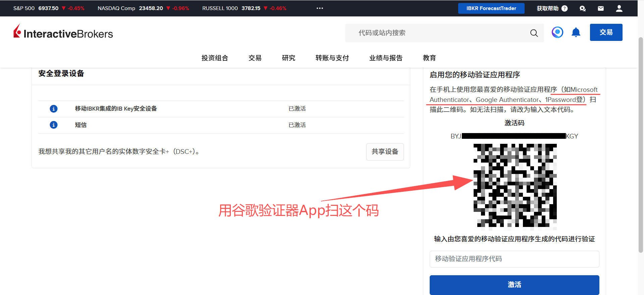
Task: Expand the ticker bar three-dots menu
Action: [320, 8]
